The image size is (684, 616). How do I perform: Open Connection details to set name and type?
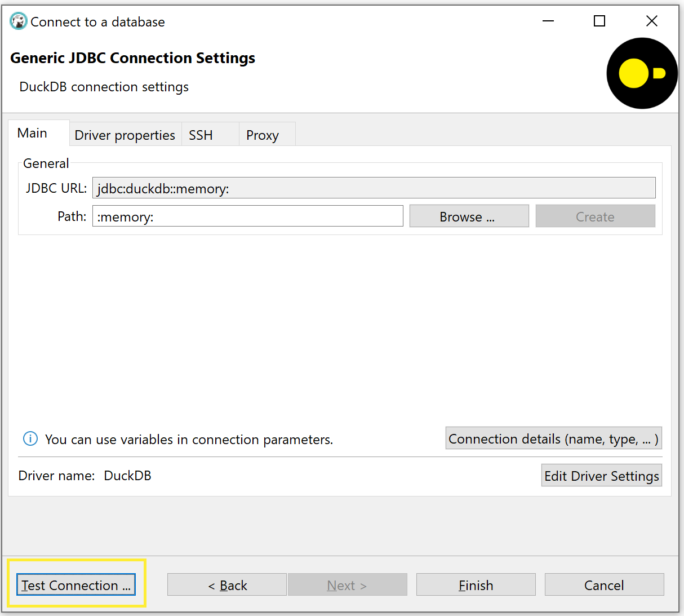tap(553, 438)
